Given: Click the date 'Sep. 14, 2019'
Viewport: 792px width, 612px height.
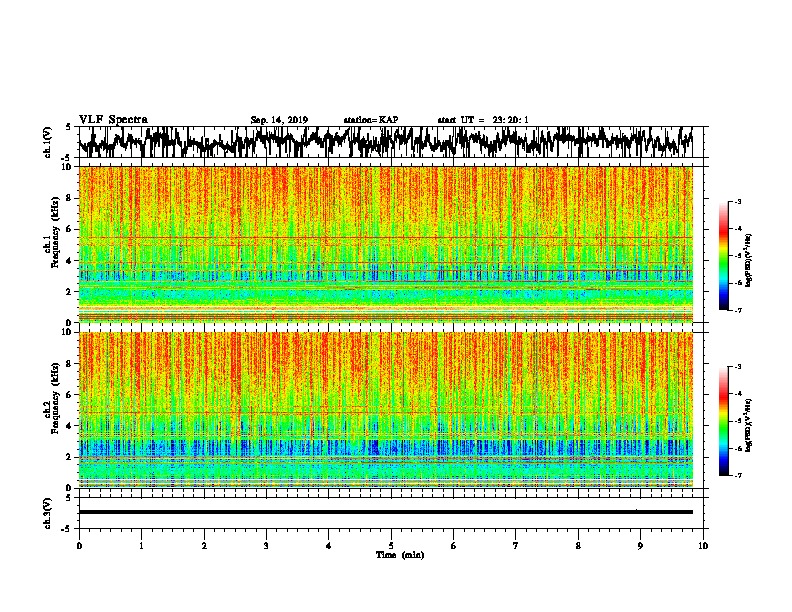Looking at the screenshot, I should [x=279, y=120].
